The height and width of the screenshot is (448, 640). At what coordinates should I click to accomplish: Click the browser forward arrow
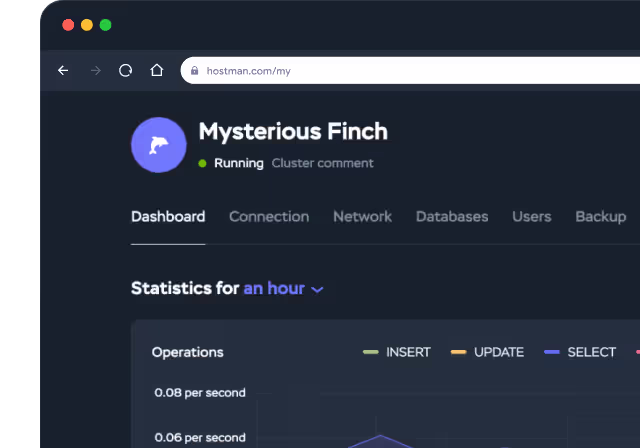pyautogui.click(x=96, y=71)
